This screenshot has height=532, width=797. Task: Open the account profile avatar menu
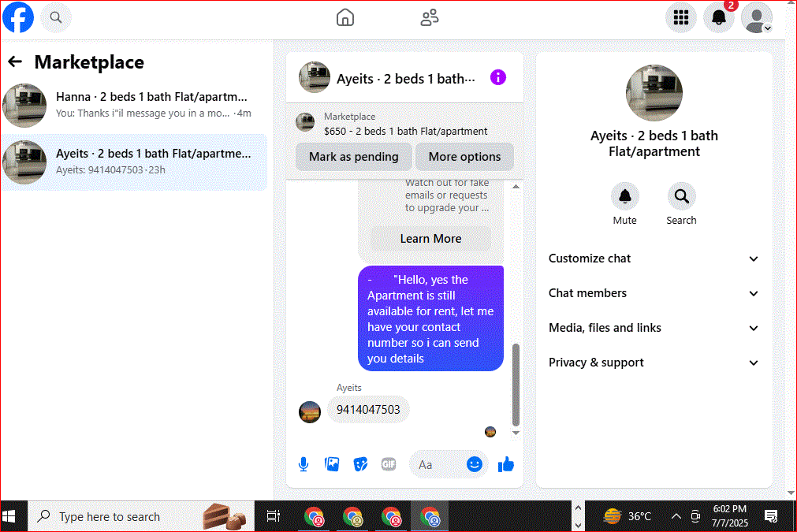tap(757, 17)
